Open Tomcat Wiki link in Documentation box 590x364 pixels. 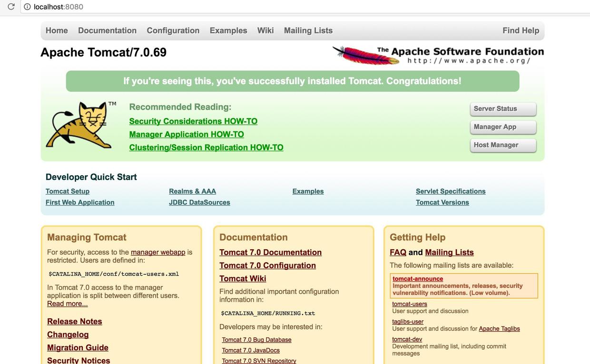tap(243, 279)
